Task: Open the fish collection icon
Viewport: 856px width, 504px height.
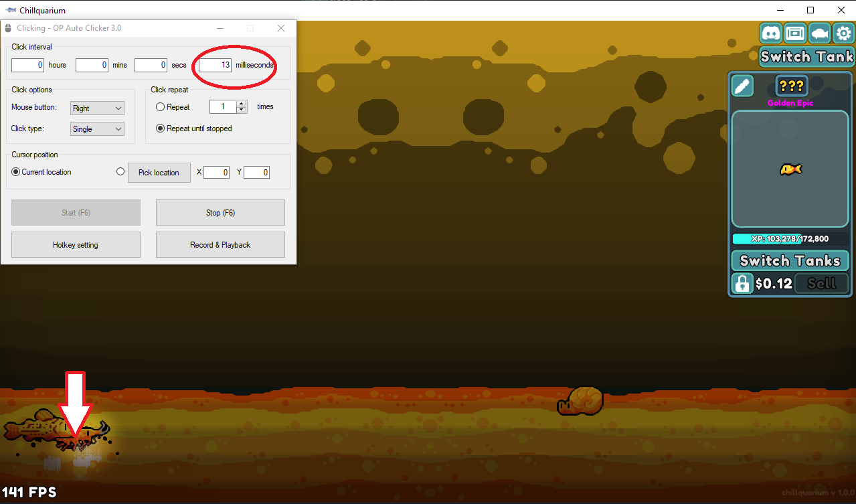Action: 819,33
